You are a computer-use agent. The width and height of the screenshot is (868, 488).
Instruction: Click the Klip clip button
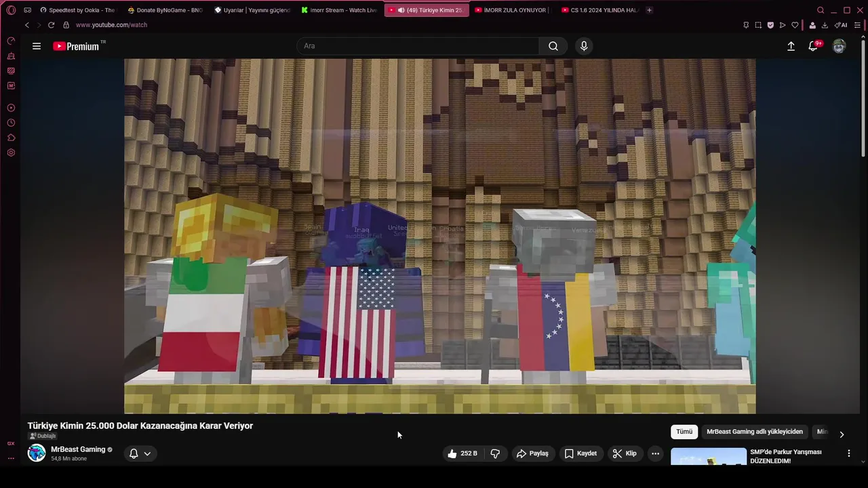(x=625, y=453)
